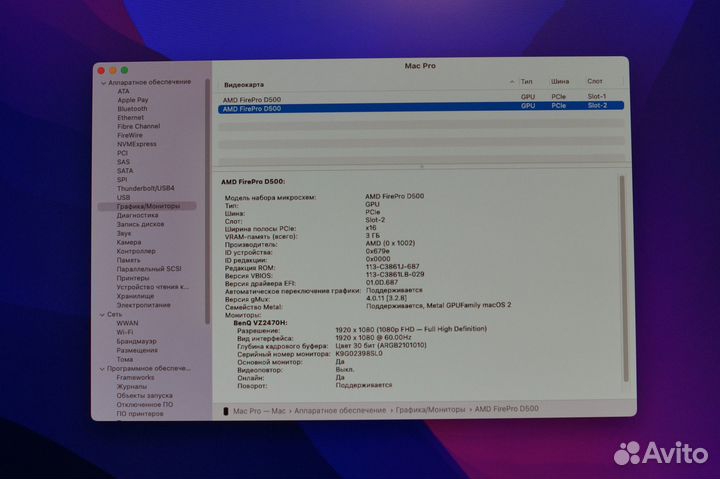This screenshot has width=720, height=479.
Task: Click the yellow minimize window button
Action: (x=113, y=70)
